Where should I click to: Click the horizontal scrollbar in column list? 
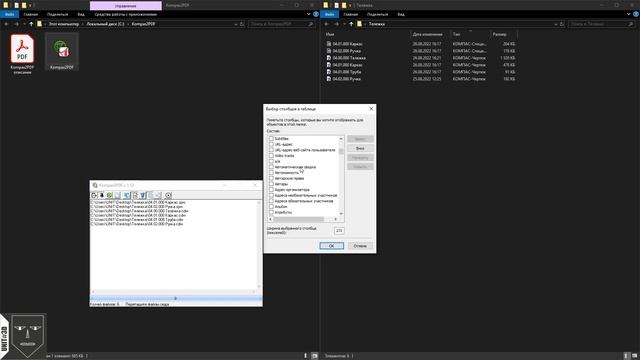coord(302,220)
